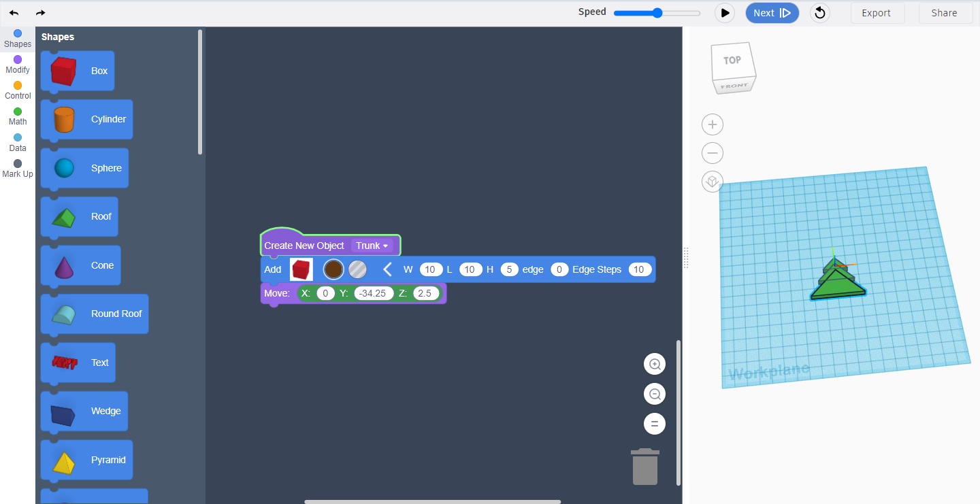Open the trash can to delete blocks
The width and height of the screenshot is (980, 504).
click(644, 467)
